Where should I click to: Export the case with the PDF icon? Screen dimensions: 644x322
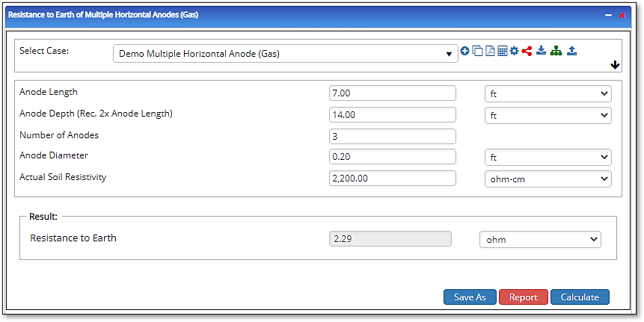[490, 52]
